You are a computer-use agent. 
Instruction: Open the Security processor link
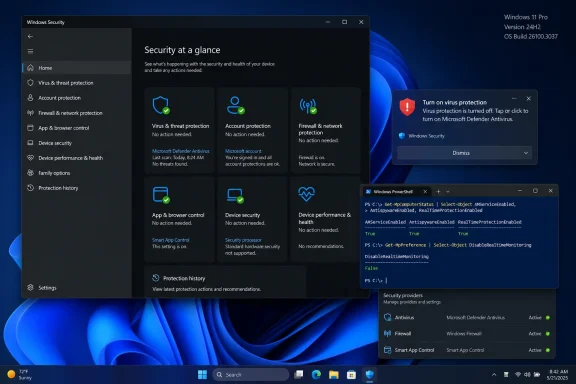[x=243, y=240]
